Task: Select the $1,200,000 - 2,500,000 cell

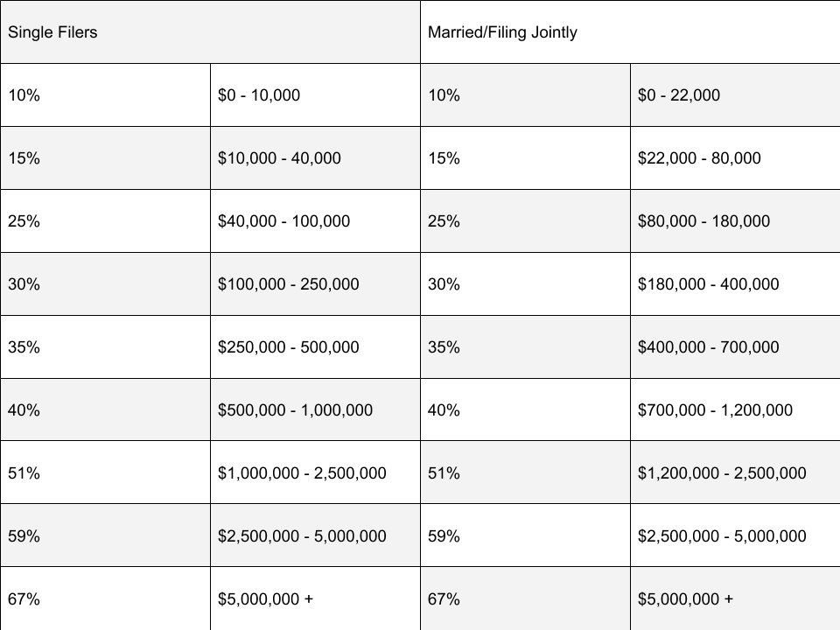Action: click(735, 473)
